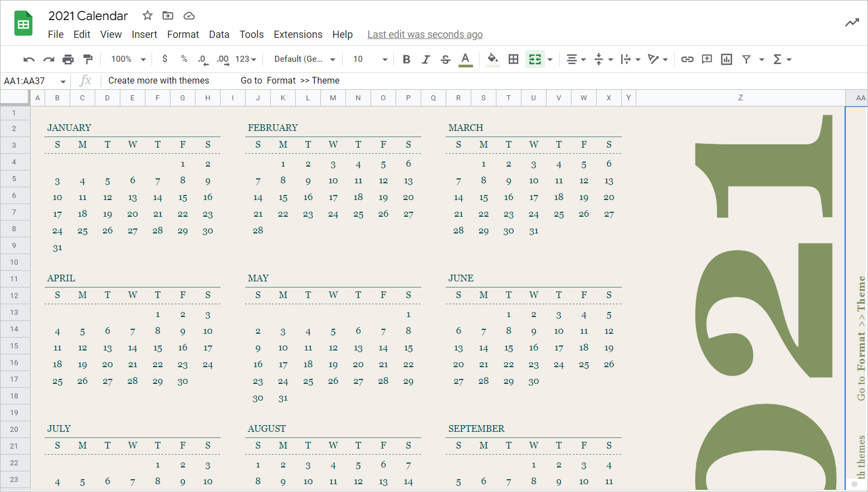
Task: Click the Last edit was seconds ago link
Action: 425,34
